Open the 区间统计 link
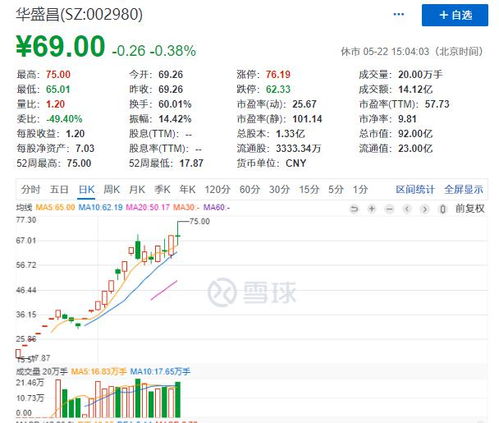Screen dimensions: 499x423 pos(415,190)
